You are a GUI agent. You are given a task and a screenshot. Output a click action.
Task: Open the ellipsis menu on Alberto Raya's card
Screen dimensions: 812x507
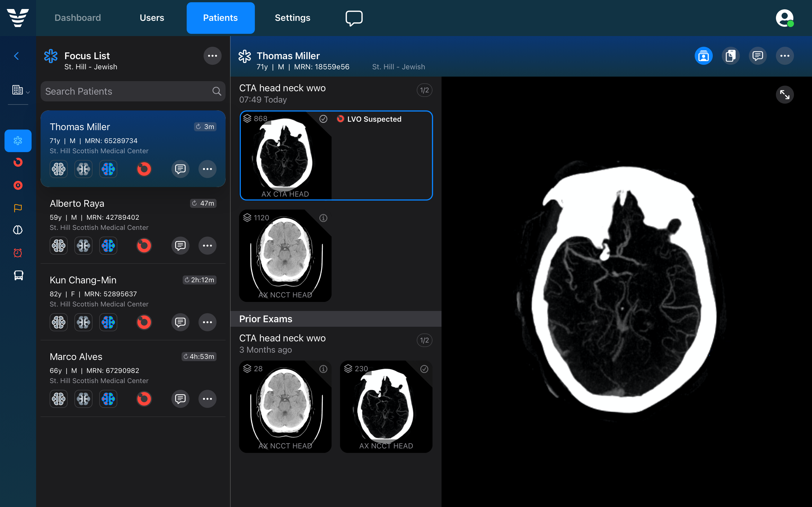coord(207,245)
